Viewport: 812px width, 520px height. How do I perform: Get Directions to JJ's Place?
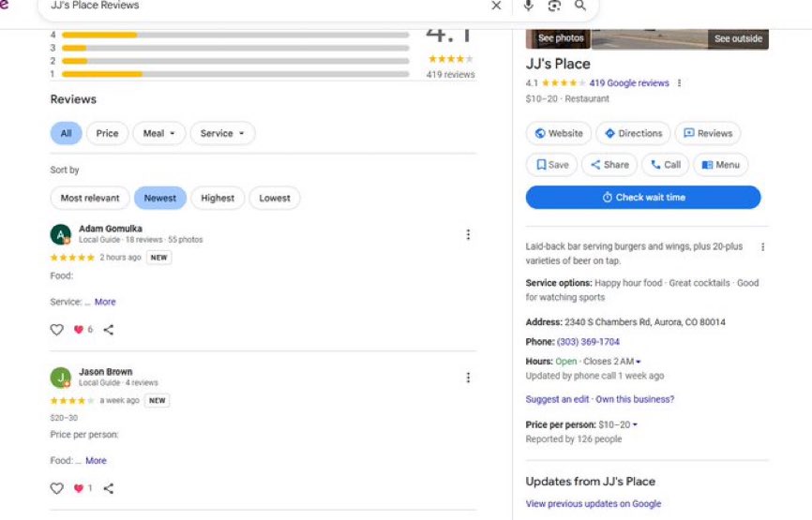tap(633, 133)
